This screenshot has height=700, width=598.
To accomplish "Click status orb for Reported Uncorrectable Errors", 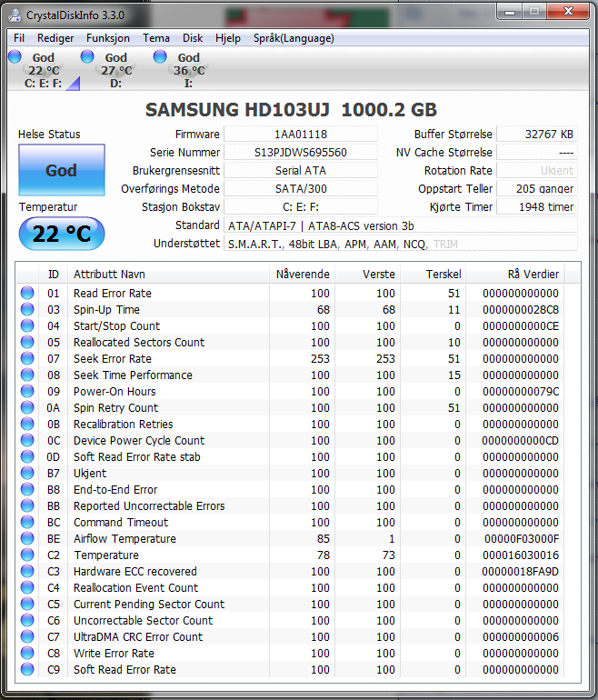I will (x=27, y=505).
